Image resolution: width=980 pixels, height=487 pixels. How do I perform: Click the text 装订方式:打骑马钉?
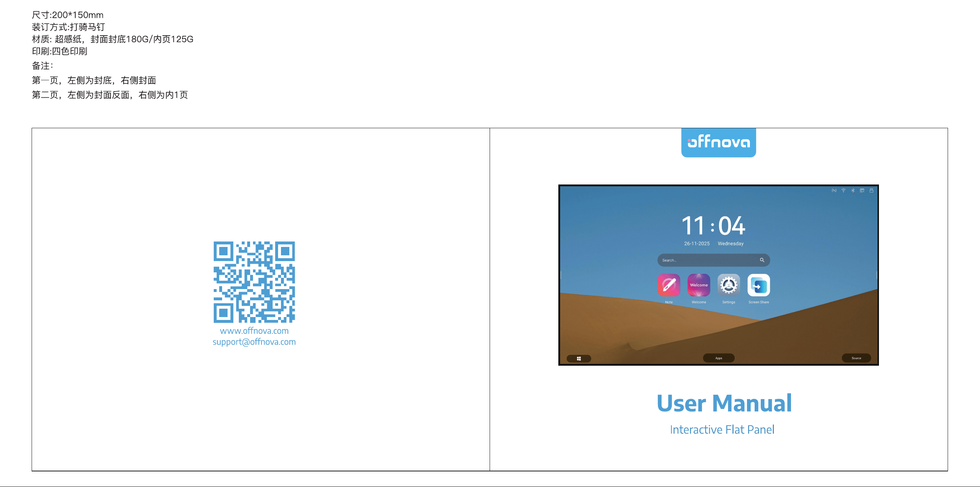pos(68,27)
